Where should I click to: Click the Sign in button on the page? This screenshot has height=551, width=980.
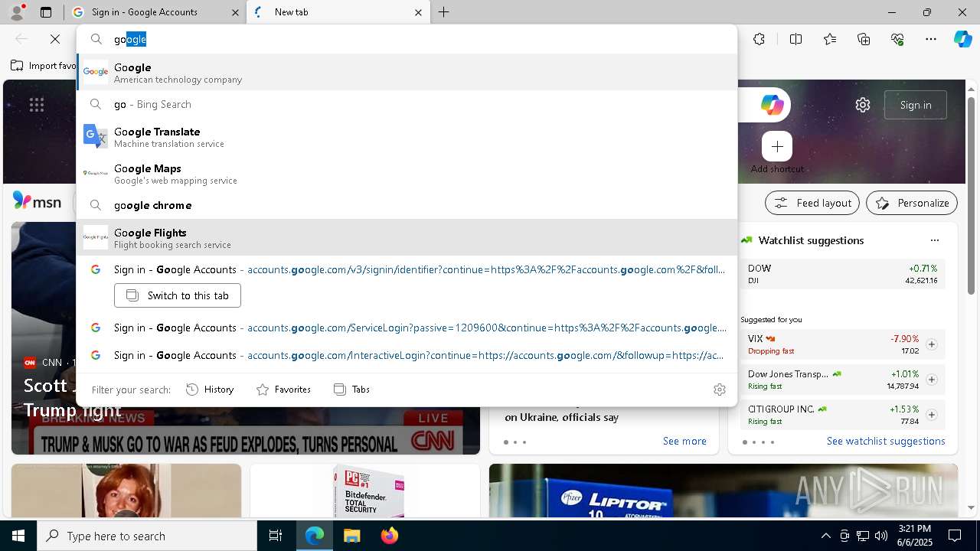pos(916,105)
